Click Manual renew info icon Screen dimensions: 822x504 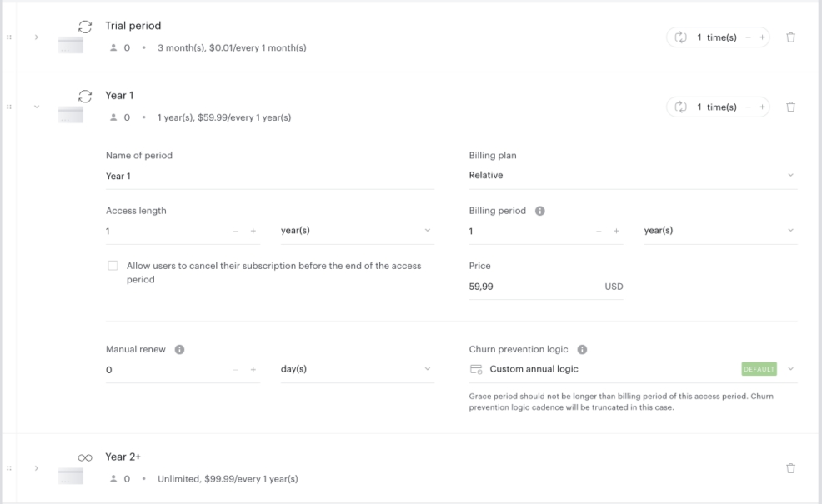tap(179, 349)
